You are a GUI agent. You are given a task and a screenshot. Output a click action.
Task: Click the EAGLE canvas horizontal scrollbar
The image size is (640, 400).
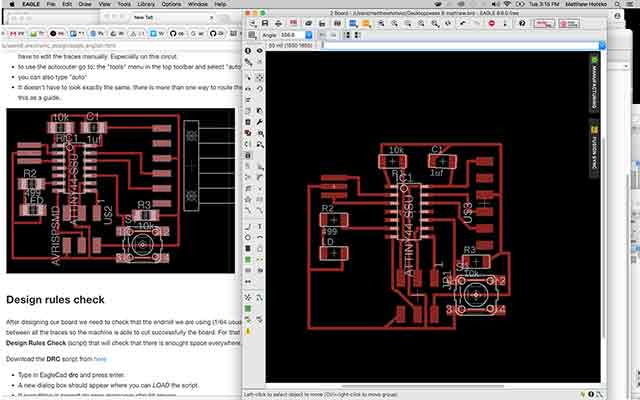(422, 386)
